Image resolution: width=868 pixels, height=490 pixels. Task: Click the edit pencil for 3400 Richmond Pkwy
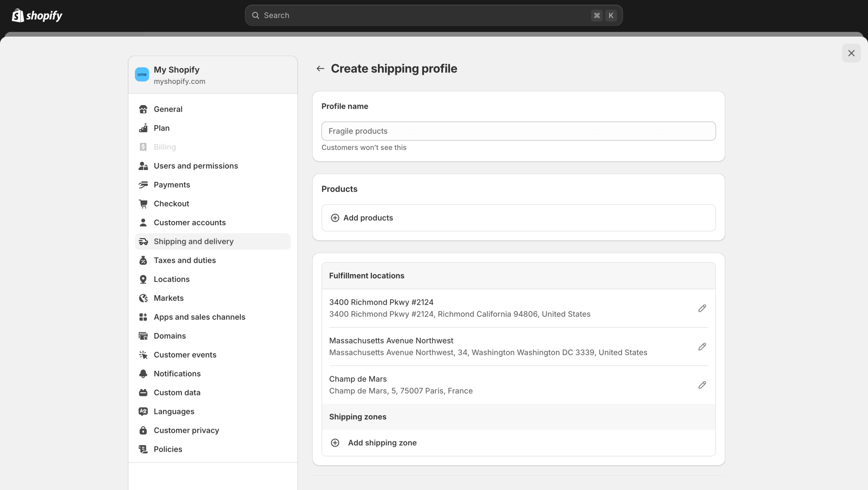[x=702, y=308]
